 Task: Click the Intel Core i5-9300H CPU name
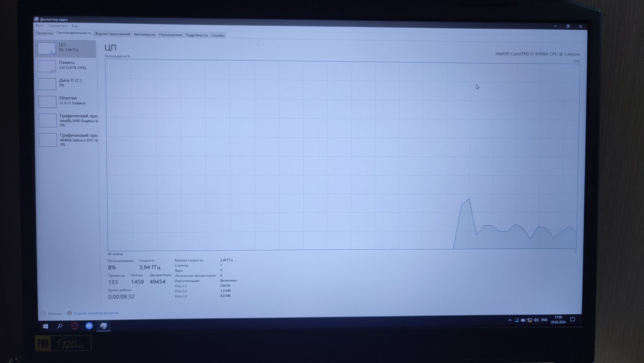click(538, 54)
